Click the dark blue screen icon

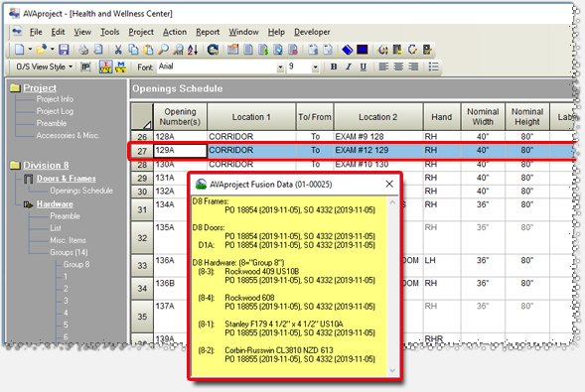point(363,50)
